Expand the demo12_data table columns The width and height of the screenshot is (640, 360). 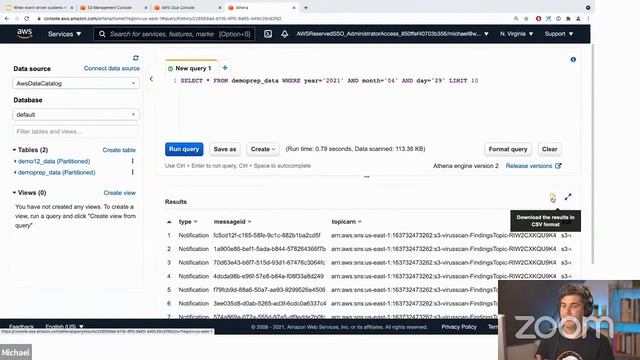click(x=16, y=161)
